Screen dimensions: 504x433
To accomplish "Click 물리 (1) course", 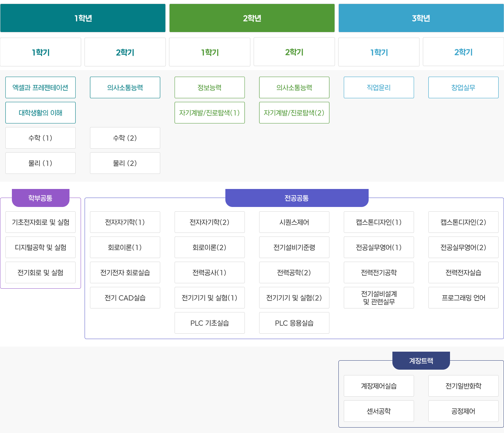I will (40, 163).
